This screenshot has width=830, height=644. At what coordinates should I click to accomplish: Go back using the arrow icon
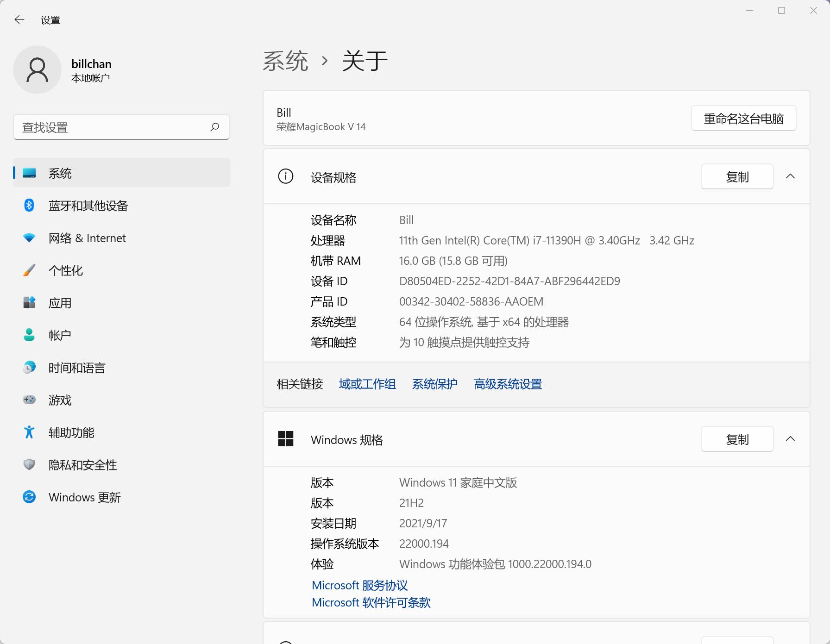[19, 19]
